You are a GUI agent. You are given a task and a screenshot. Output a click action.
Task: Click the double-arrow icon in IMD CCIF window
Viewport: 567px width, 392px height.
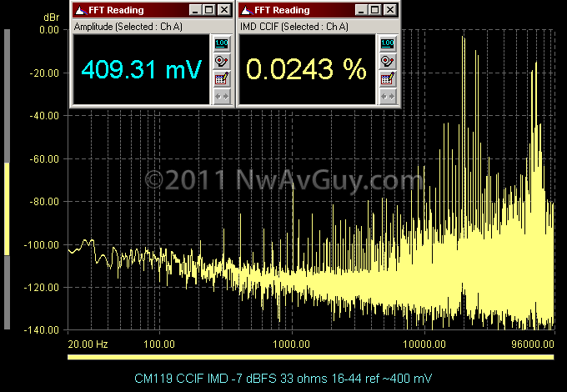(x=388, y=97)
